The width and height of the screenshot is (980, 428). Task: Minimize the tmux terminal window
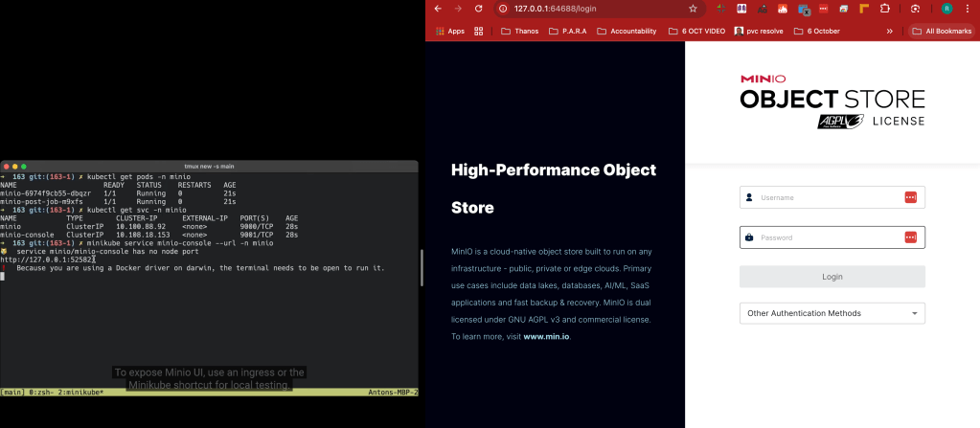[15, 167]
